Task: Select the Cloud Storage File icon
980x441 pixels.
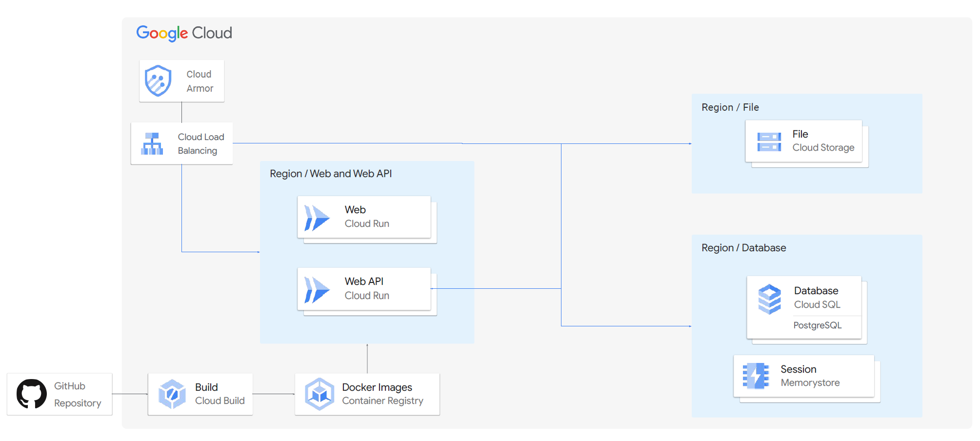Action: click(769, 141)
